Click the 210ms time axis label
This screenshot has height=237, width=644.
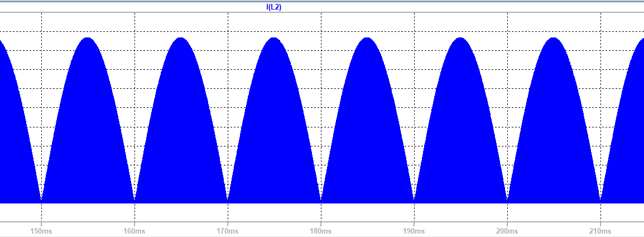point(600,230)
